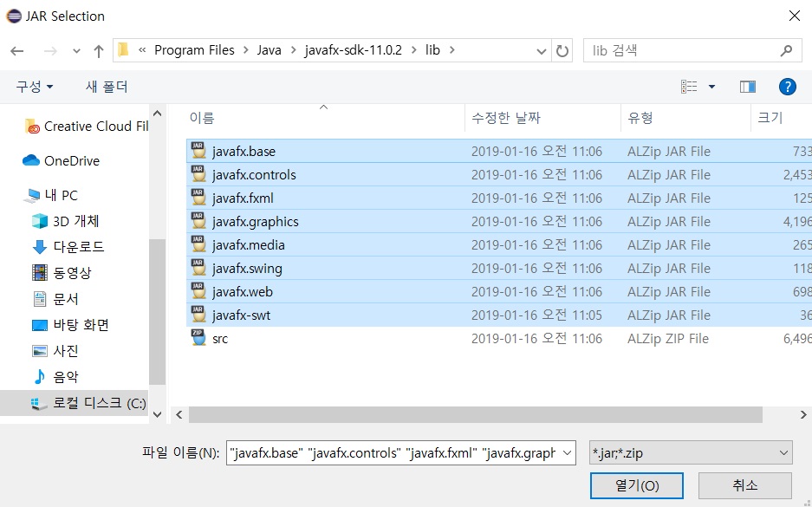Image resolution: width=812 pixels, height=507 pixels.
Task: Open *.jar;*.zip file type filter dropdown
Action: click(x=691, y=453)
